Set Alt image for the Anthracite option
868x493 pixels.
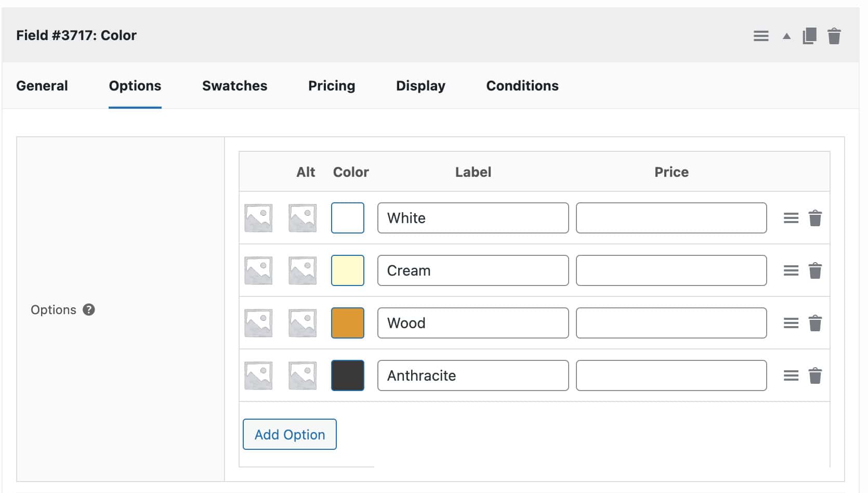click(303, 375)
